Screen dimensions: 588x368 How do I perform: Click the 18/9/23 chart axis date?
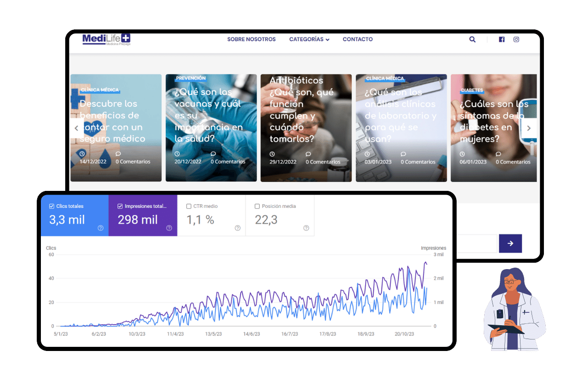pyautogui.click(x=366, y=334)
